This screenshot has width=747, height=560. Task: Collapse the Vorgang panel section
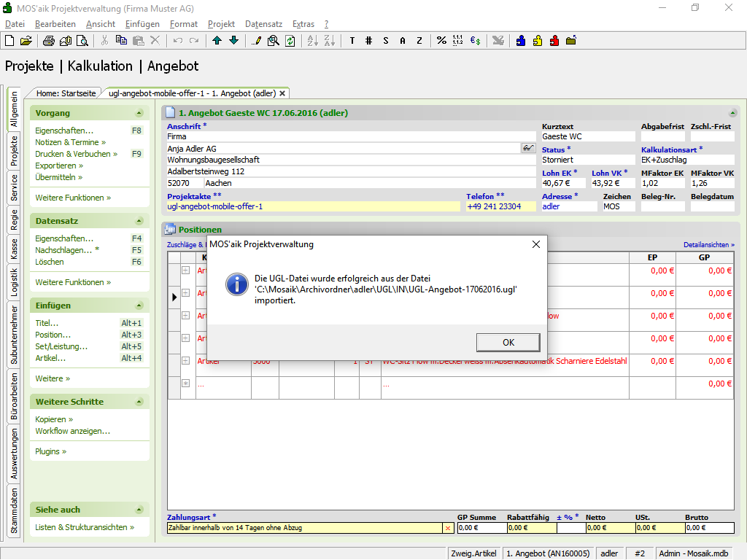coord(139,114)
